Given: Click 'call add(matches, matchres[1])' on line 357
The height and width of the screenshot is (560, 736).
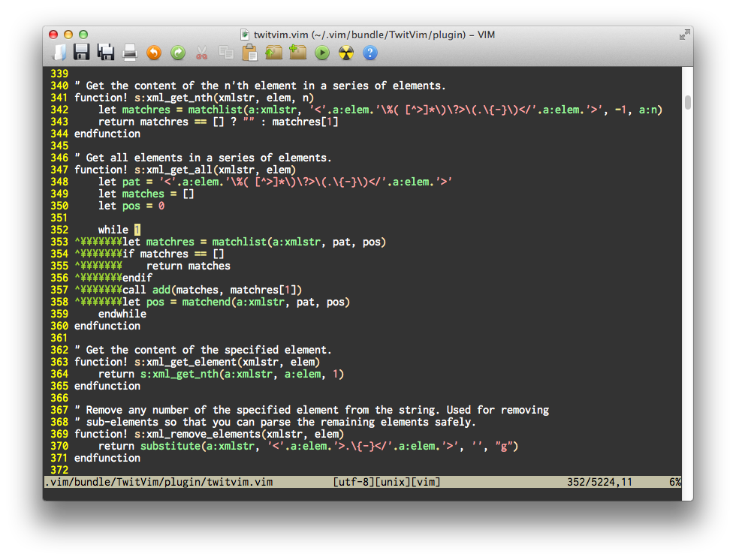Looking at the screenshot, I should point(212,290).
